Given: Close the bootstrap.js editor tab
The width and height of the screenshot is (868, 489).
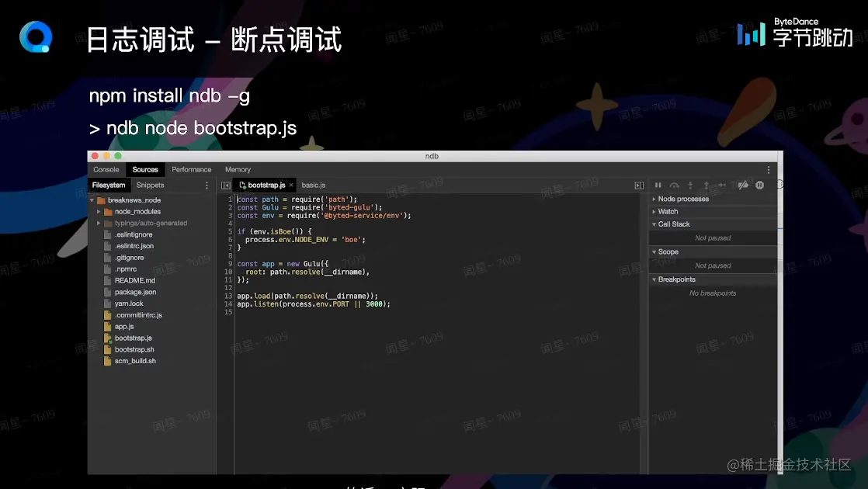Looking at the screenshot, I should tap(291, 186).
